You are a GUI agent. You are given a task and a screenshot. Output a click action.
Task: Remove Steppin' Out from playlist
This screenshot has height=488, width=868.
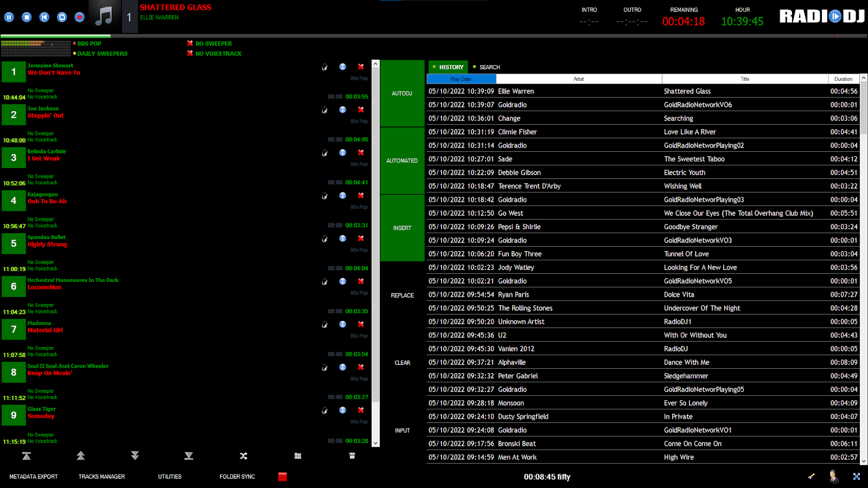point(361,110)
